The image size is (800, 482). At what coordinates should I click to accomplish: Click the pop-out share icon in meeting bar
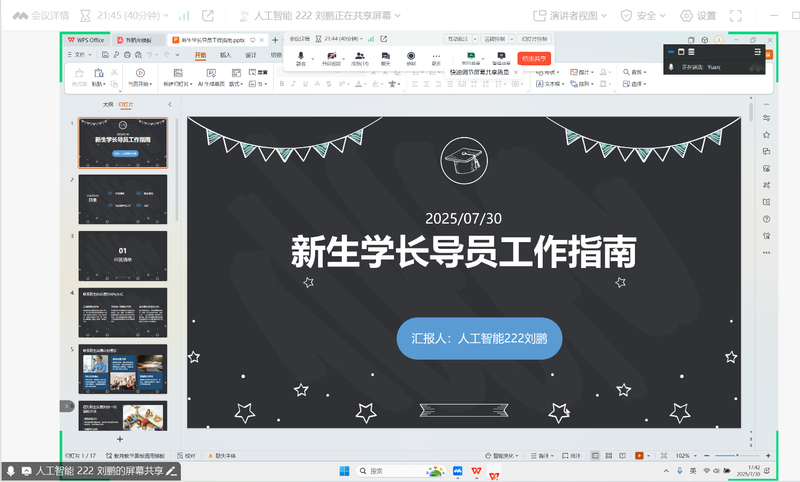pos(208,15)
